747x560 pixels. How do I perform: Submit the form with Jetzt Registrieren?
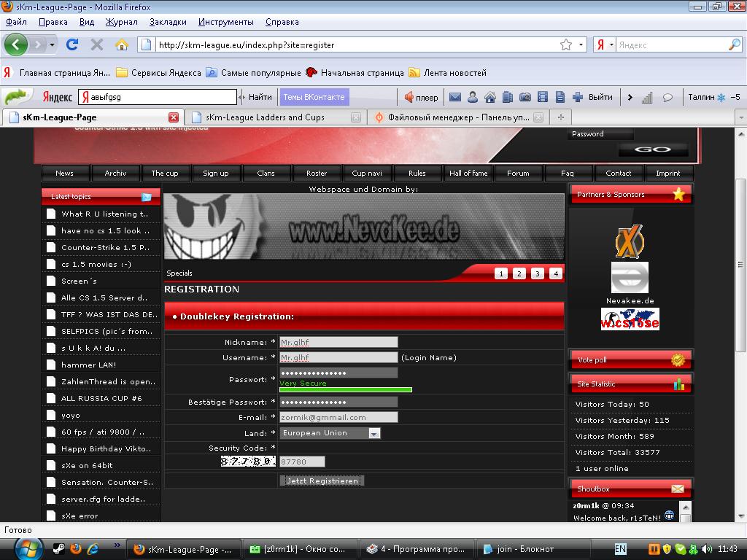322,481
